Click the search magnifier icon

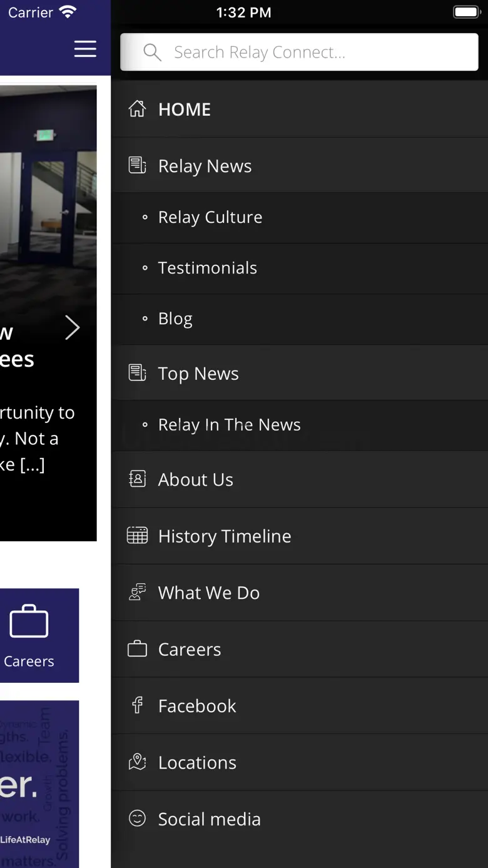[152, 52]
